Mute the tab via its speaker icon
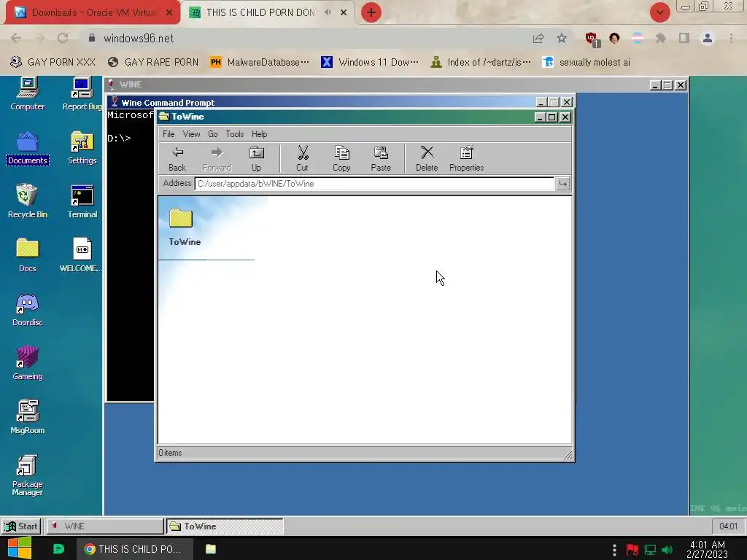Viewport: 747px width, 560px height. (328, 12)
